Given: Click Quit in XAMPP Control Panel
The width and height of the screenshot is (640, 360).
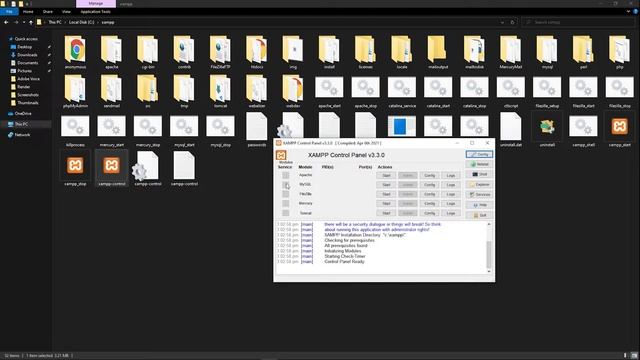Looking at the screenshot, I should (479, 215).
